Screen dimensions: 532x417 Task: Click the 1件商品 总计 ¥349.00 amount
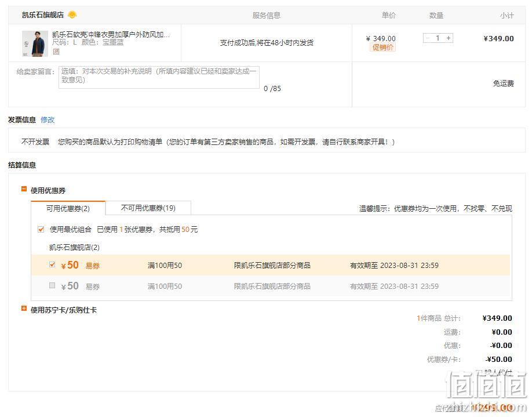click(497, 318)
